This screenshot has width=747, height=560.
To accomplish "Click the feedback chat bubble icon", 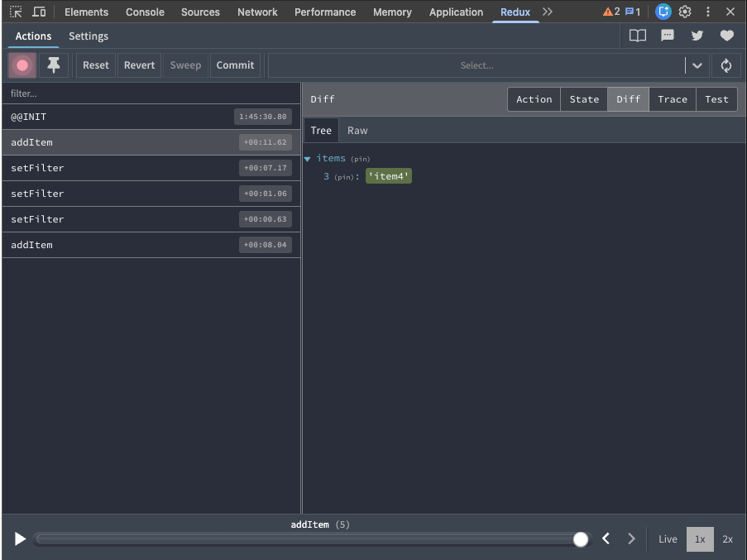I will pos(668,36).
